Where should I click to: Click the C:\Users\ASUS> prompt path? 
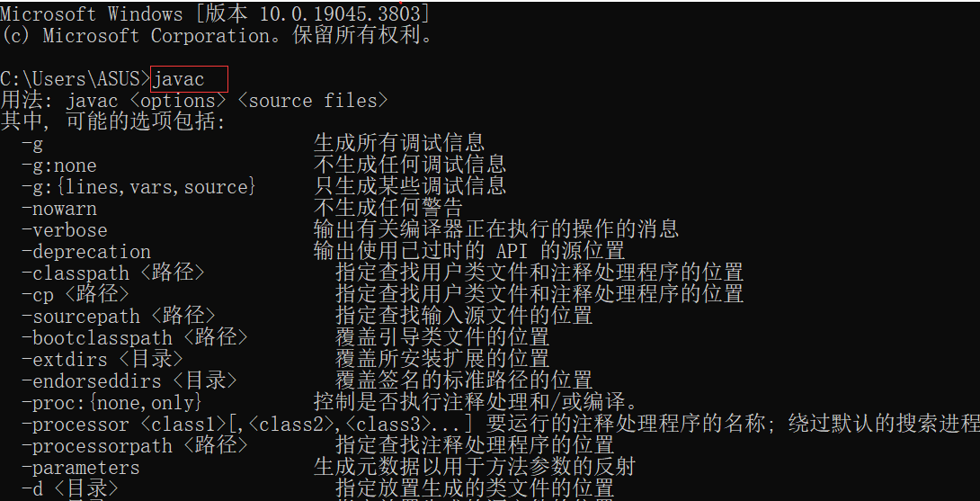pyautogui.click(x=76, y=79)
